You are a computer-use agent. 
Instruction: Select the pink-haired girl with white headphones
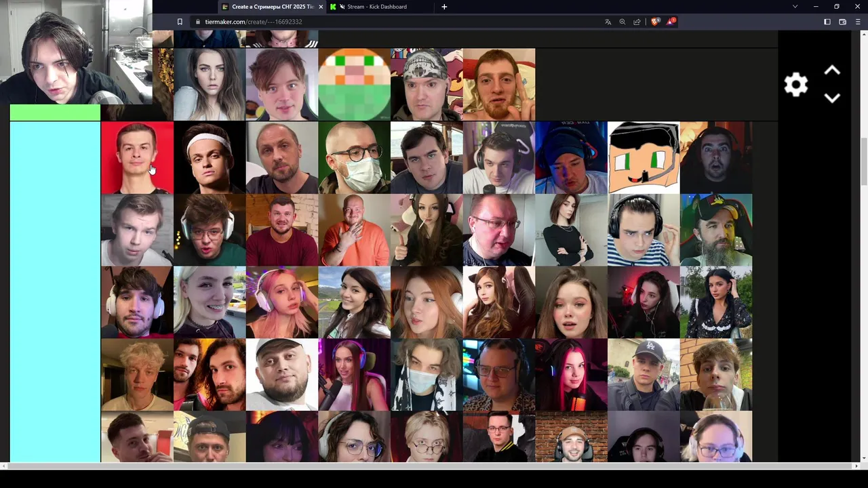282,302
